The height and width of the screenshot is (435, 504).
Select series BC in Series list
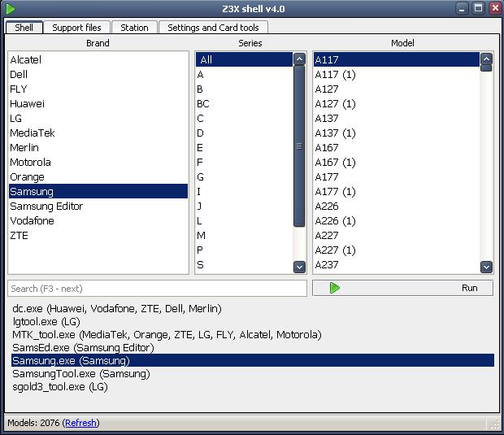[x=245, y=103]
